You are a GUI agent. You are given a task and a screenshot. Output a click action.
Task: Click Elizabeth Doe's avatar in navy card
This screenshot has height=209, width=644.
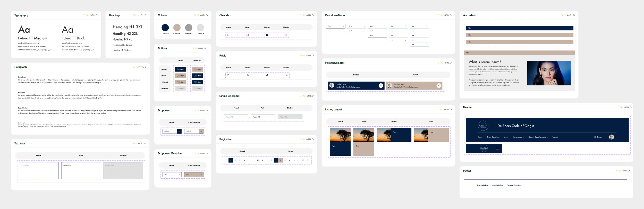(332, 85)
